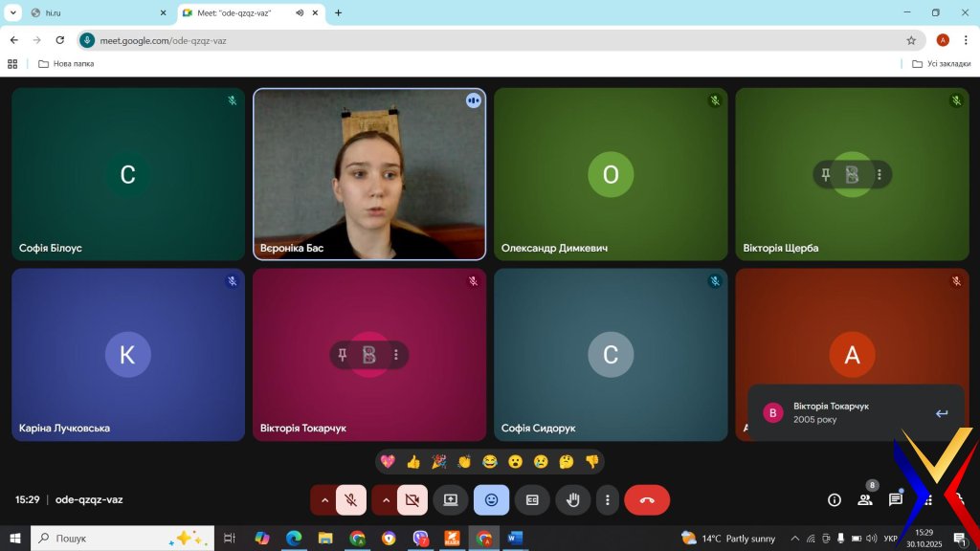Open the chat messages panel

pyautogui.click(x=896, y=499)
